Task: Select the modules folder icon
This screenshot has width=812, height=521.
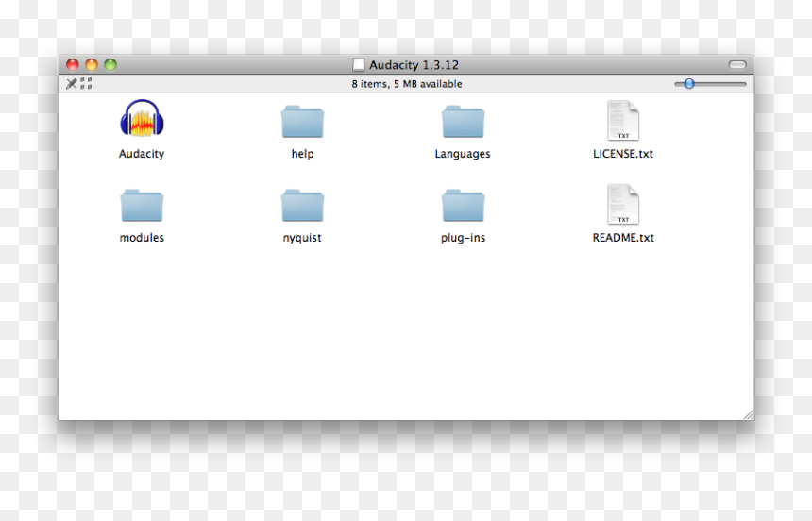Action: pos(142,206)
